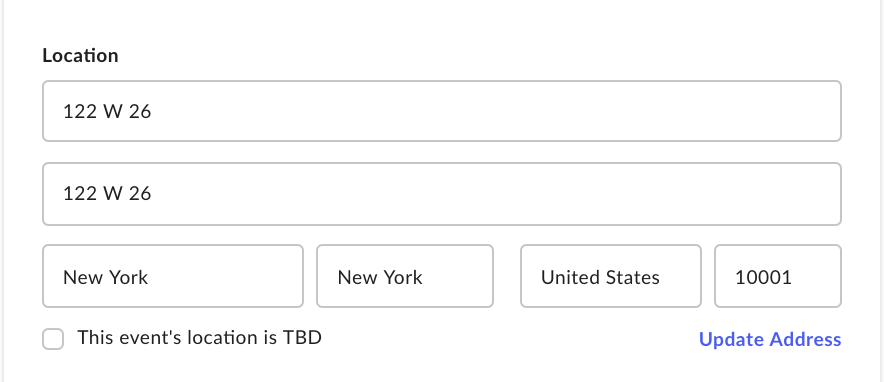The image size is (884, 382).
Task: Enable the location is TBD checkbox
Action: [x=53, y=339]
